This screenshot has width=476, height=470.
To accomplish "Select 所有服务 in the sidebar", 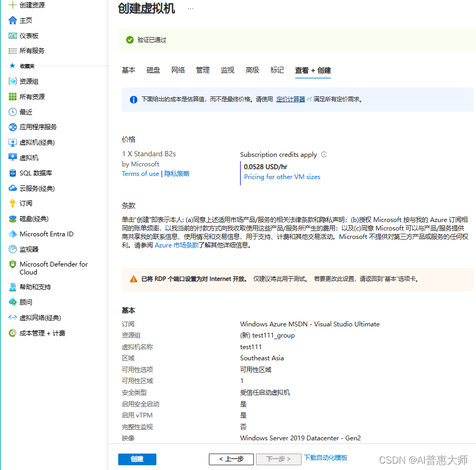I will tap(32, 51).
